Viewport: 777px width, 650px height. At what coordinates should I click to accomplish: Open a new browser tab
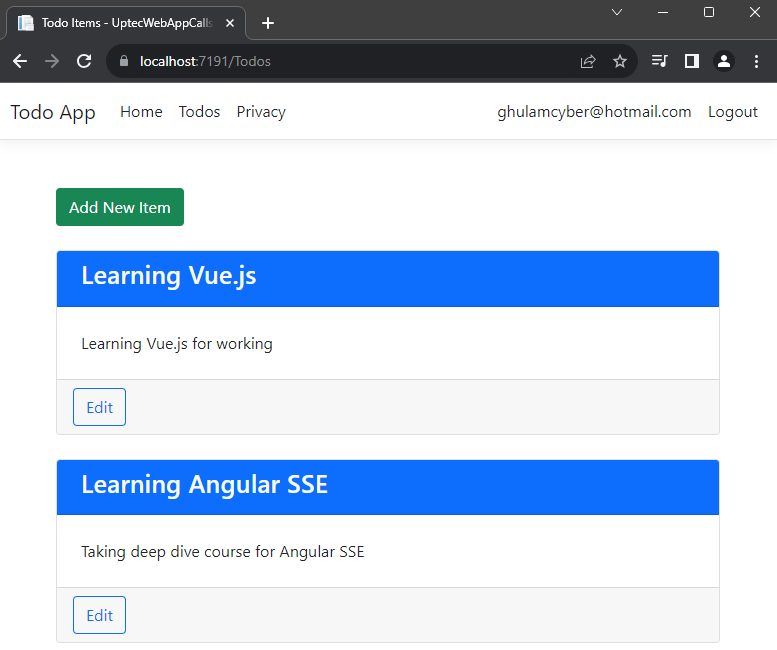click(268, 23)
